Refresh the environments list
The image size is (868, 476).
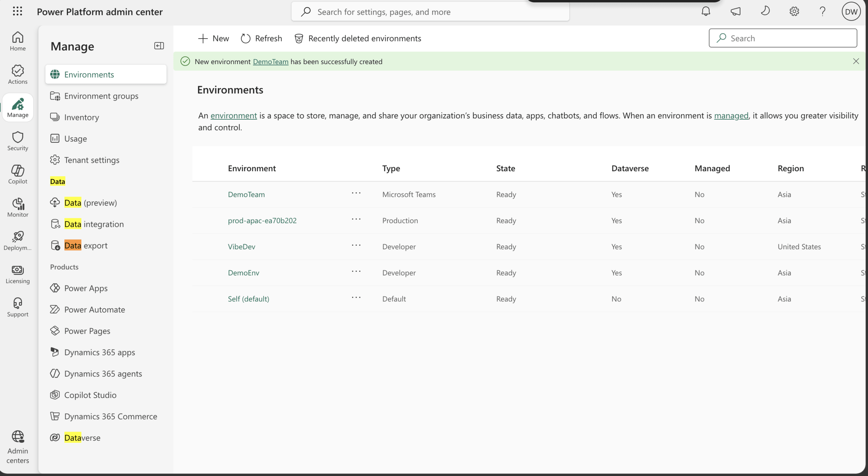pyautogui.click(x=261, y=38)
